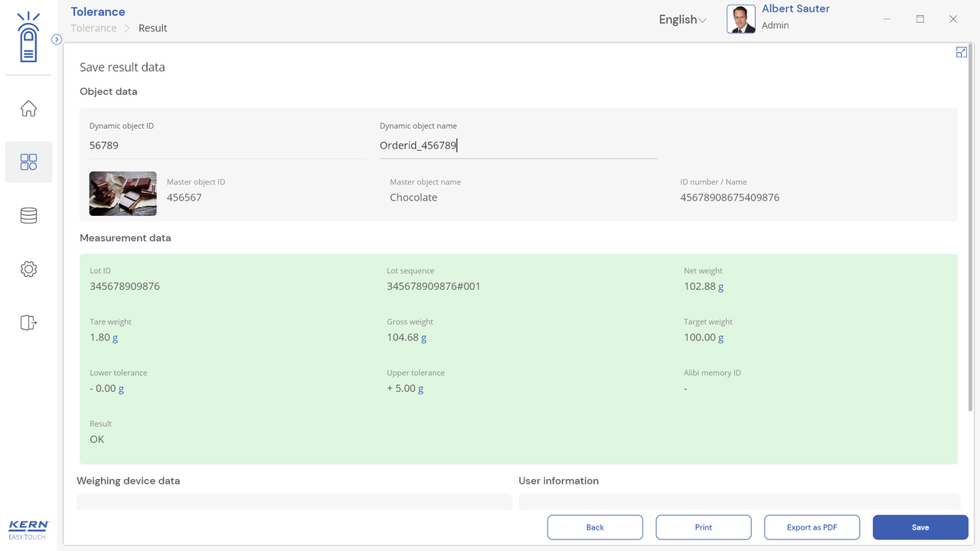Save the result data
Viewport: 980px width, 551px height.
point(920,527)
